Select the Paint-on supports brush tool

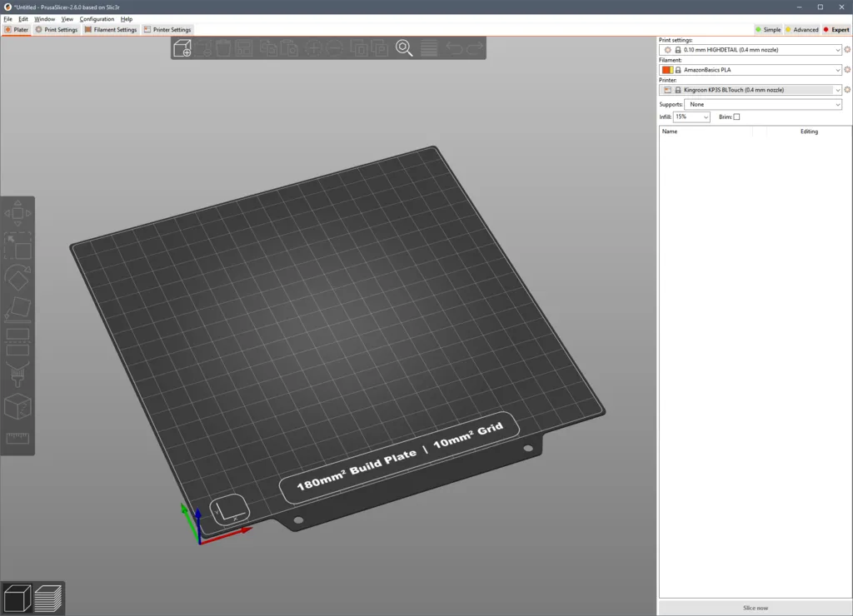[17, 374]
